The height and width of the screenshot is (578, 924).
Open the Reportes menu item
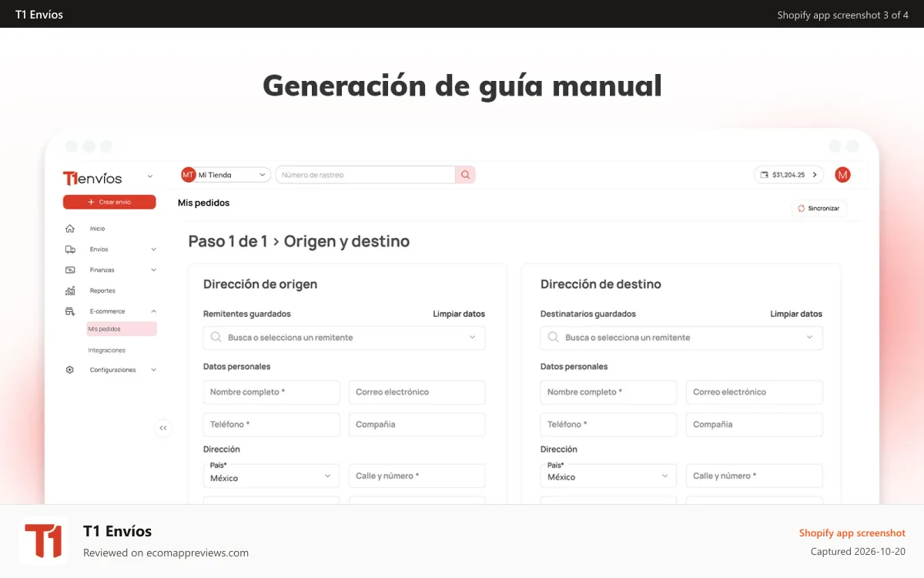(x=102, y=291)
